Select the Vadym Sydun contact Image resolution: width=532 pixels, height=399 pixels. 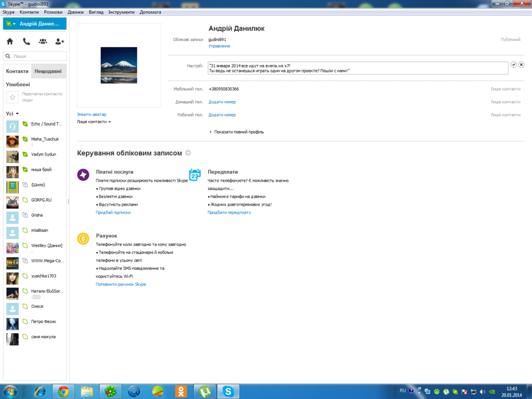coord(43,154)
